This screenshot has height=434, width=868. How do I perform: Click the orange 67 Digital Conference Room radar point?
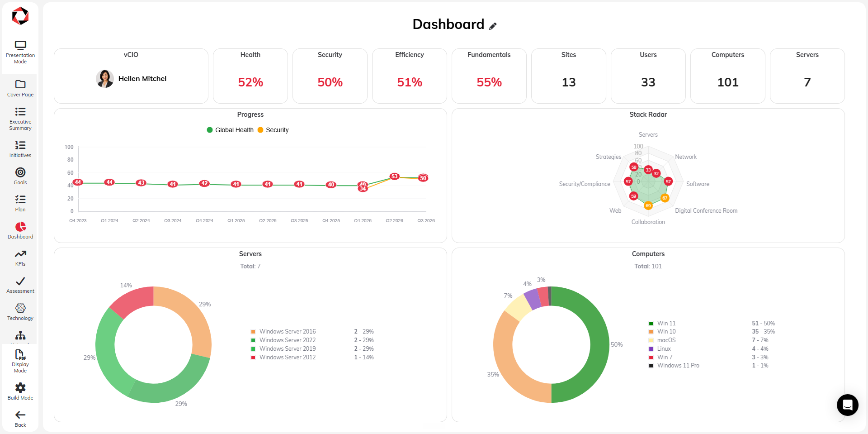665,198
